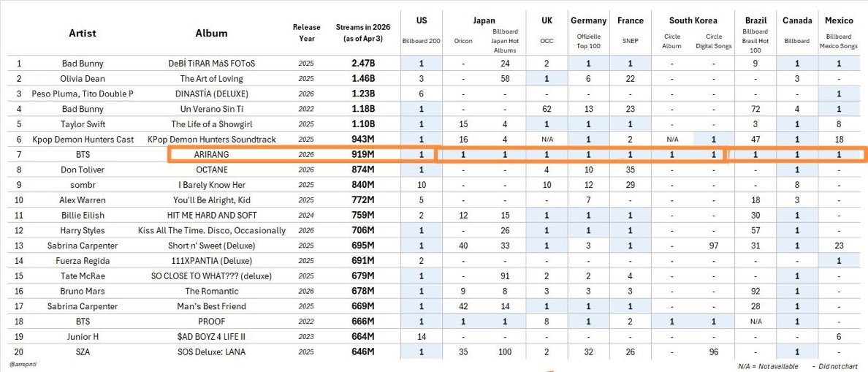Select the I Barely Know Her album
Viewport: 868px width, 372px height.
(211, 184)
